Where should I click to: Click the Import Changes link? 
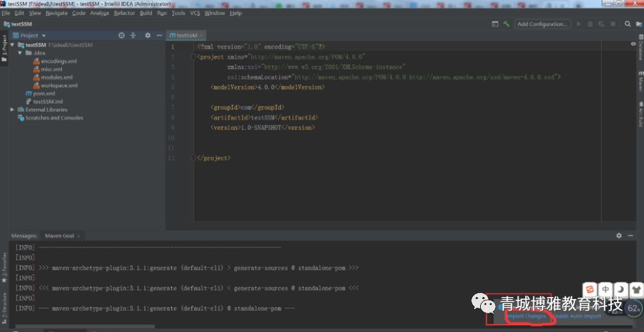click(526, 316)
